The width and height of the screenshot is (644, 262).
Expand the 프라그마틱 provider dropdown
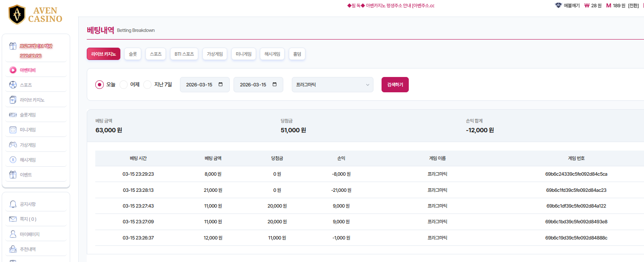pos(332,85)
